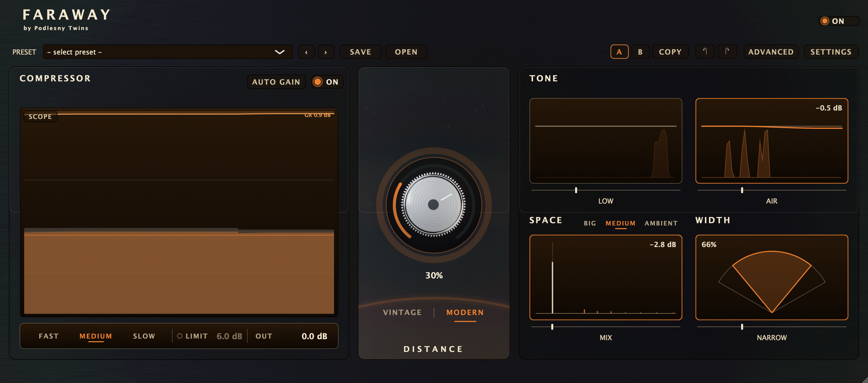This screenshot has width=868, height=383.
Task: Select AMBIENT space type
Action: (661, 223)
